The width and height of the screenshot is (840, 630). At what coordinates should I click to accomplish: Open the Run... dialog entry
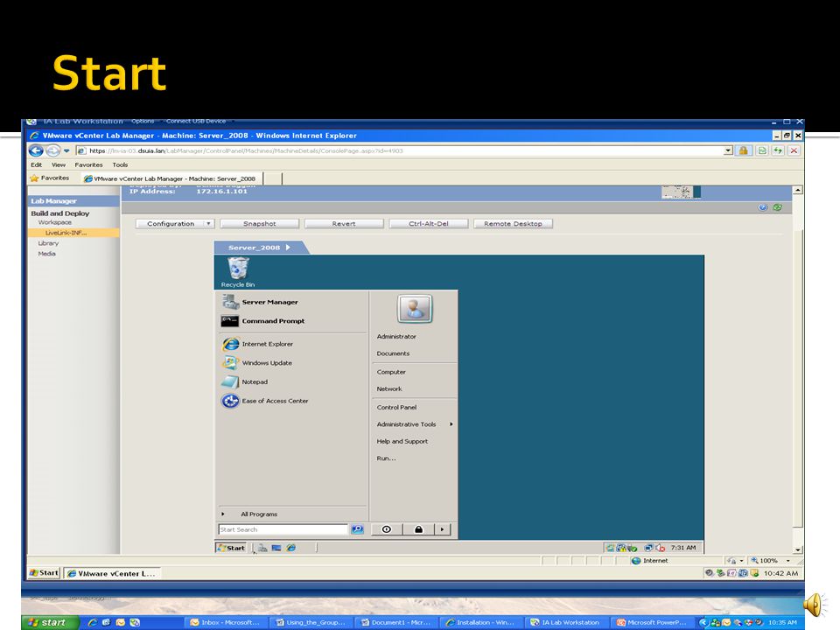point(386,458)
